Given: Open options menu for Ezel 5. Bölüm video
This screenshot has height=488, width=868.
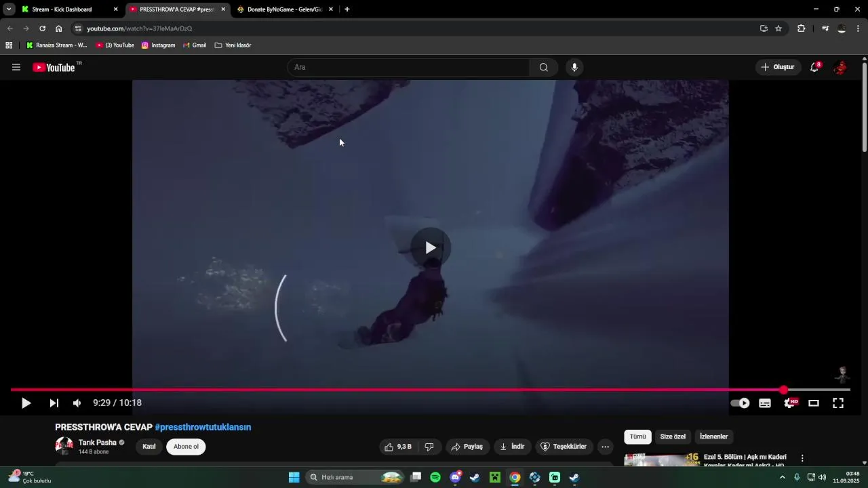Looking at the screenshot, I should [x=802, y=459].
